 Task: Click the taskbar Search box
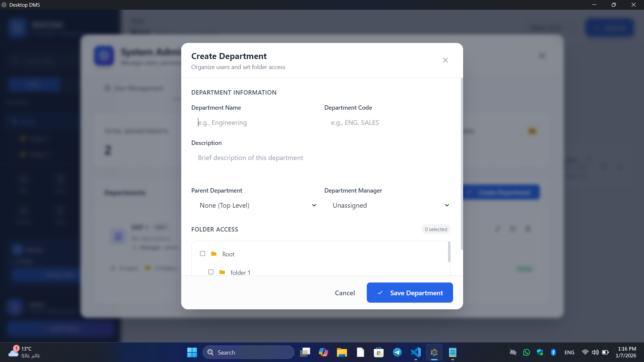click(x=248, y=352)
